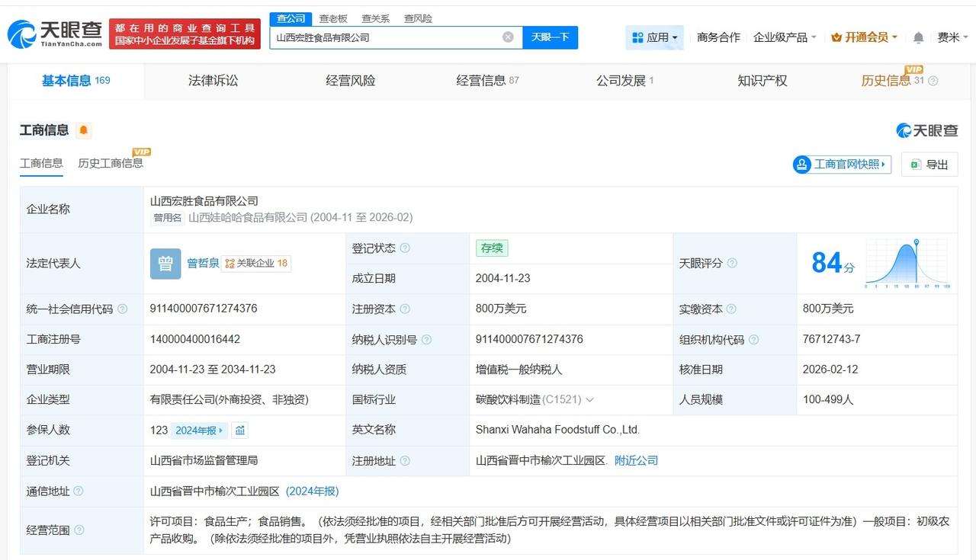Click the 人员规模 value 100-499人
This screenshot has width=976, height=560.
point(828,400)
